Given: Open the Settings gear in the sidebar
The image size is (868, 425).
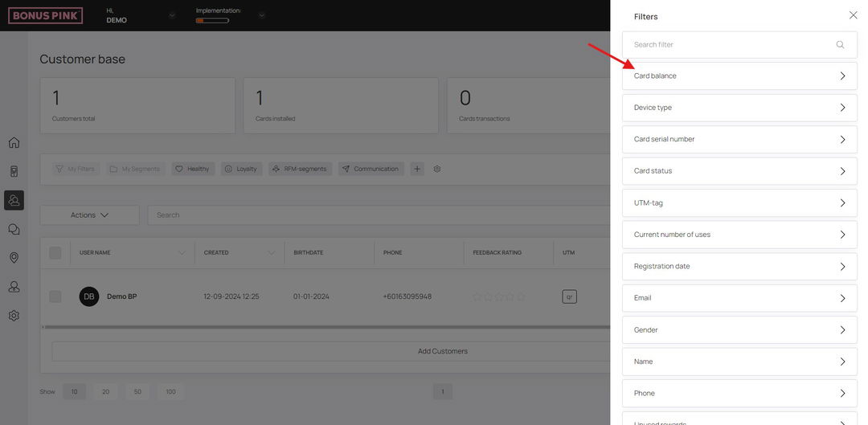Looking at the screenshot, I should coord(14,316).
